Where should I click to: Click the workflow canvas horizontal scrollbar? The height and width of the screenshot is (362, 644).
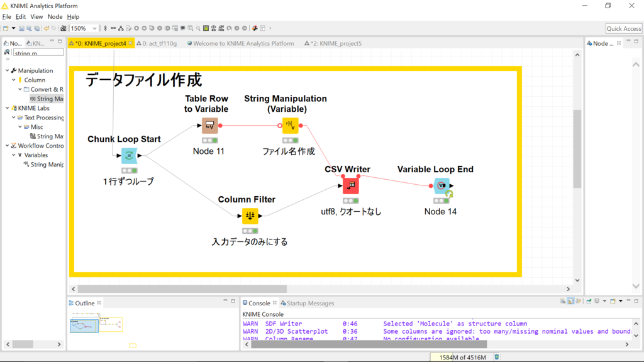coord(182,289)
